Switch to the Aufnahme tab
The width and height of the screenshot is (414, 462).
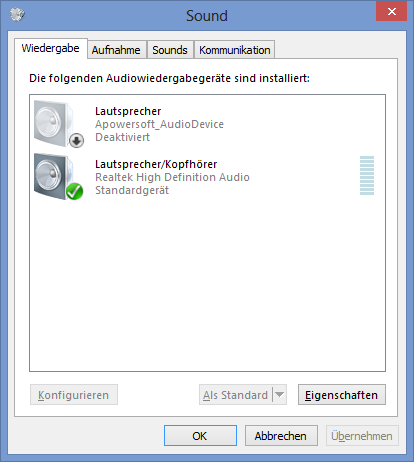116,50
